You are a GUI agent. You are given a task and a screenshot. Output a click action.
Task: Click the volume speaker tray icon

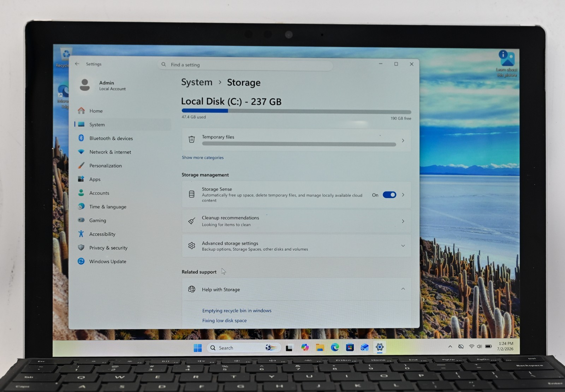tap(479, 346)
